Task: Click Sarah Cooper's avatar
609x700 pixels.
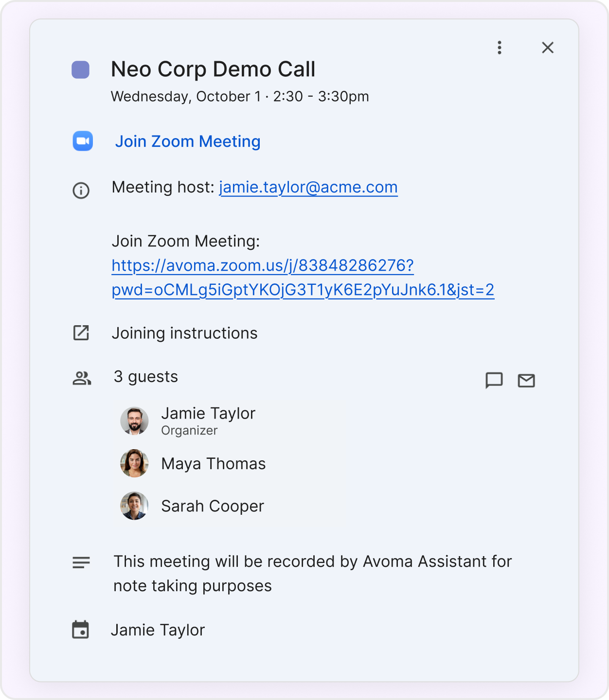Action: coord(134,506)
